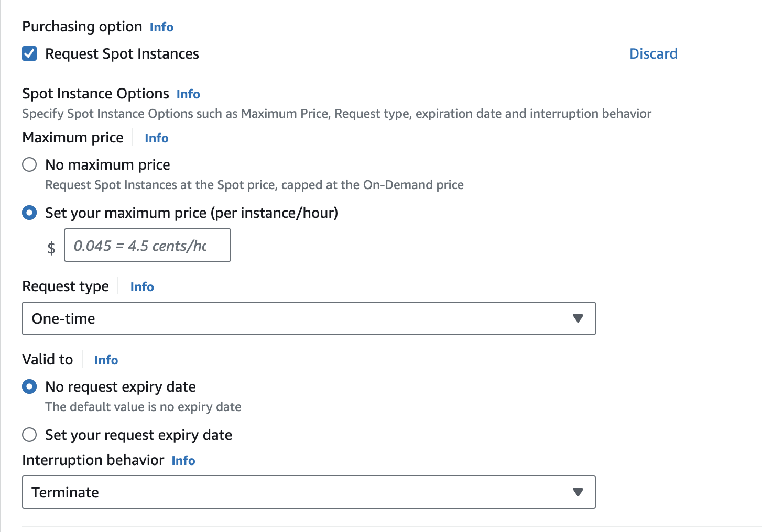
Task: Click the maximum price input field
Action: coord(147,246)
